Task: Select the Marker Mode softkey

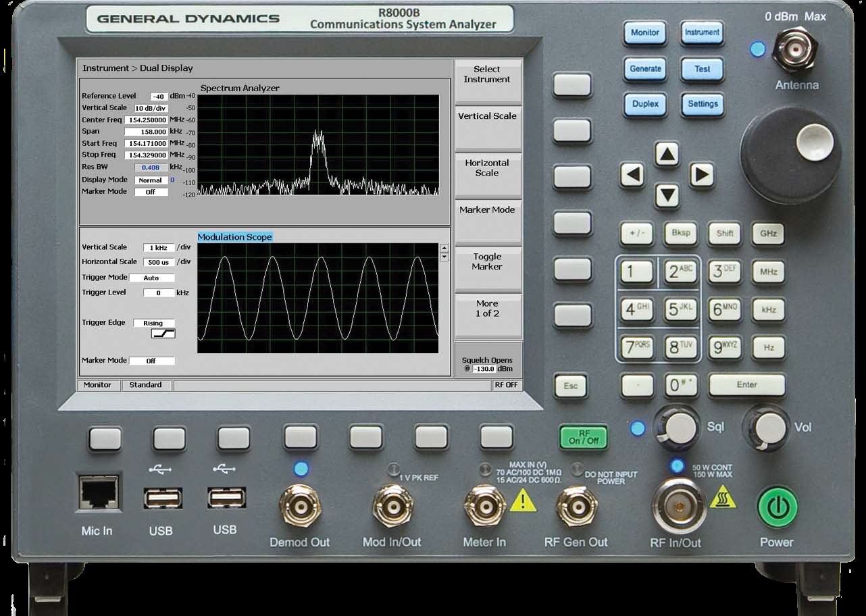Action: tap(488, 222)
